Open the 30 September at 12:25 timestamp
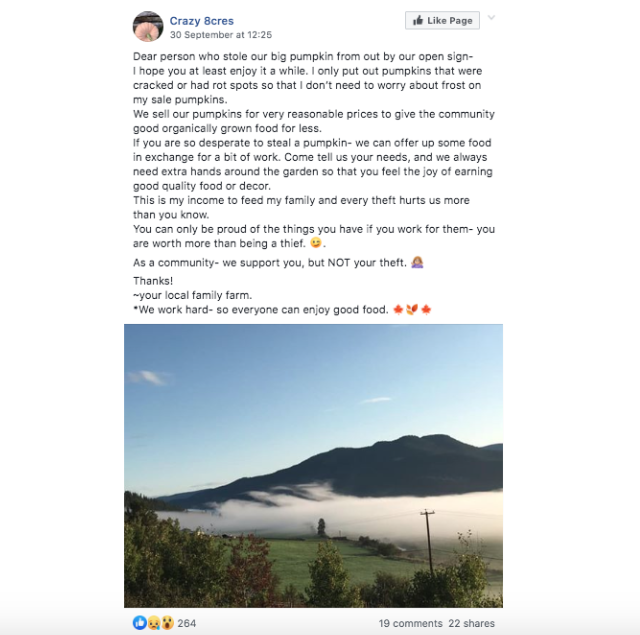Screen dimensions: 640x635 pos(221,35)
